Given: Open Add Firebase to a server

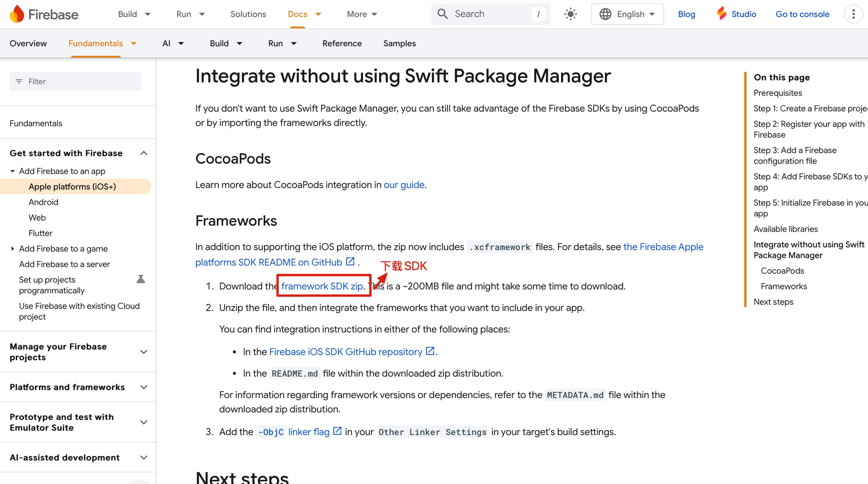Looking at the screenshot, I should (64, 264).
